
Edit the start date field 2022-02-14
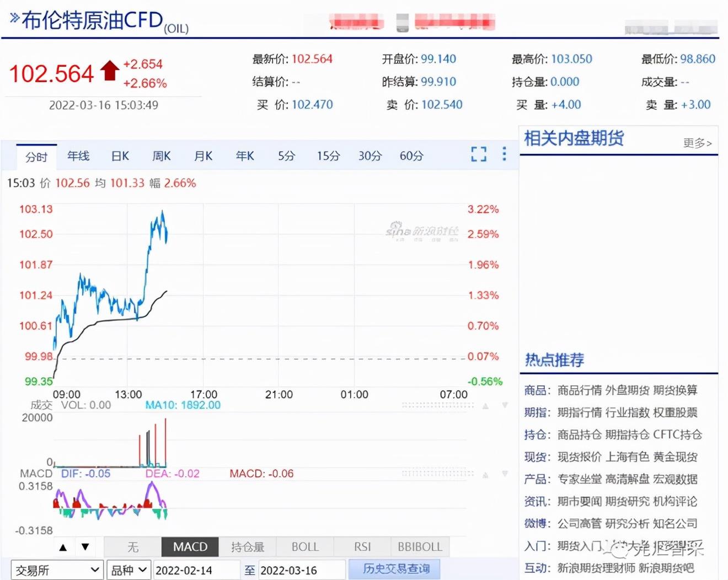pos(196,570)
